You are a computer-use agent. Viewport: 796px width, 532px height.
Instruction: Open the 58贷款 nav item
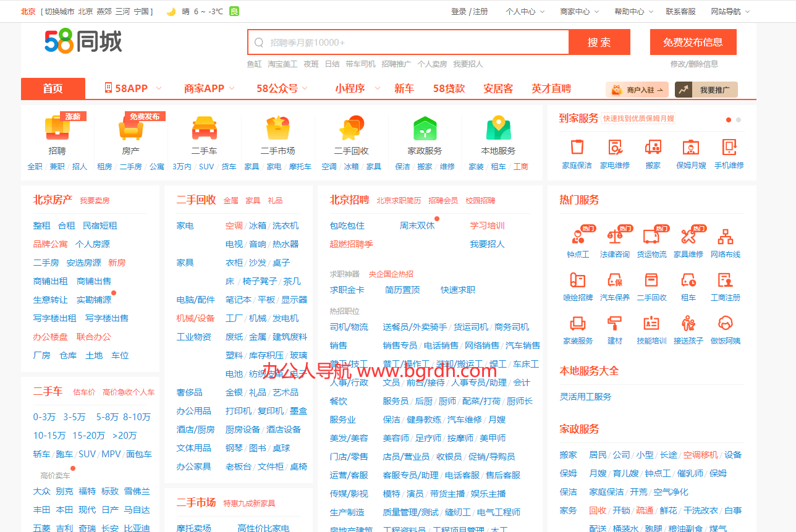click(449, 88)
